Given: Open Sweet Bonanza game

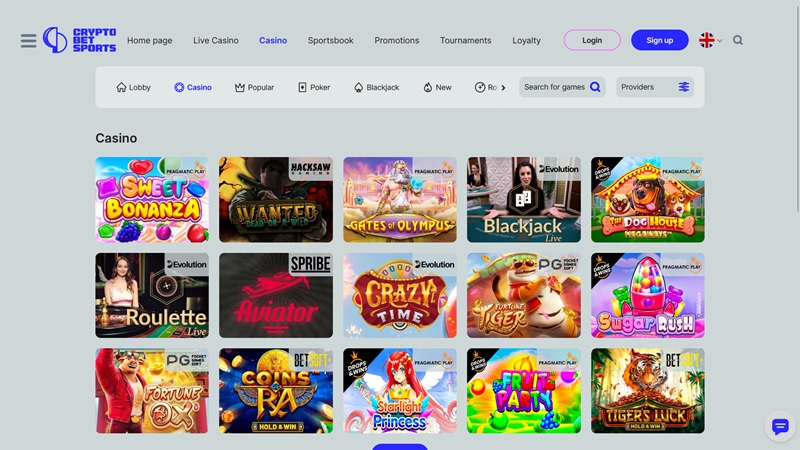Looking at the screenshot, I should point(152,199).
